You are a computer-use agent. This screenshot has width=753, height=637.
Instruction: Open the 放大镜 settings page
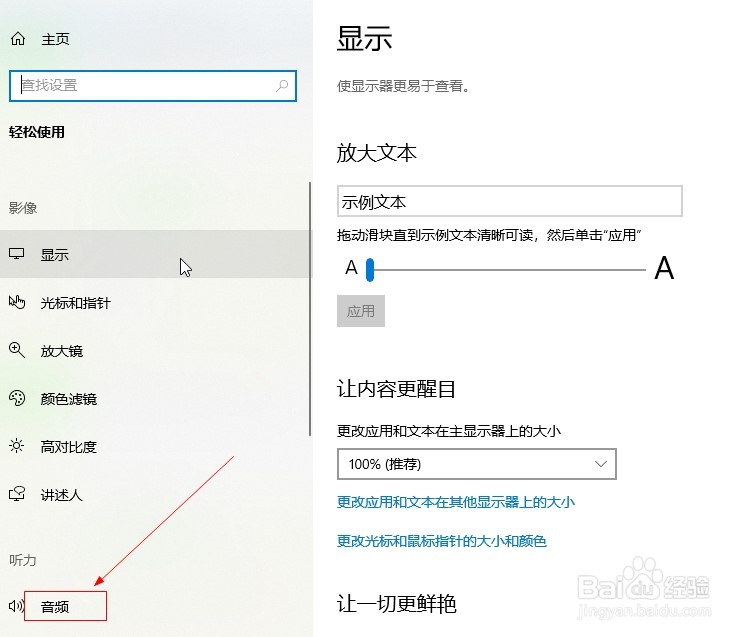click(x=61, y=351)
